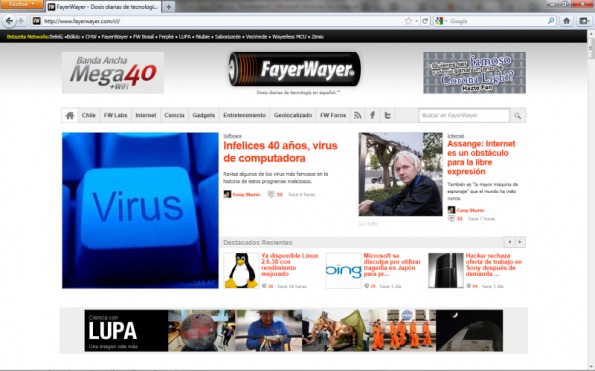Click the Linux penguin thumbnail
Screen dimensions: 595x371
(x=241, y=270)
